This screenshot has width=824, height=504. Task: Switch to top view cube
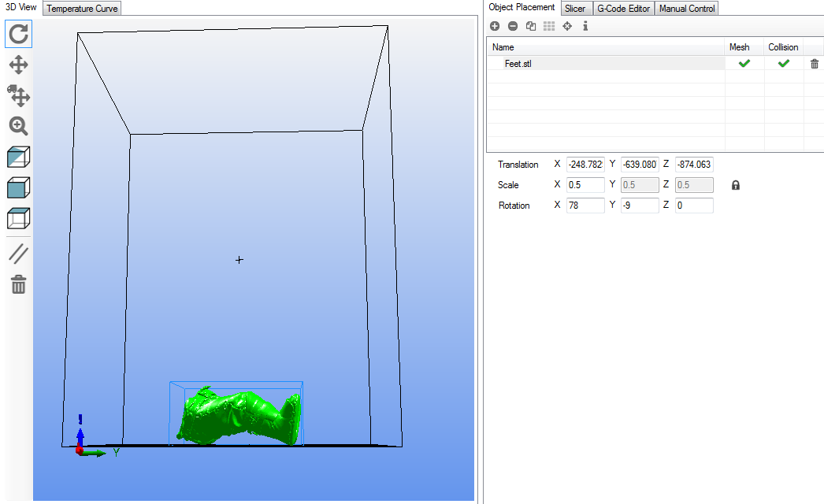coord(19,218)
